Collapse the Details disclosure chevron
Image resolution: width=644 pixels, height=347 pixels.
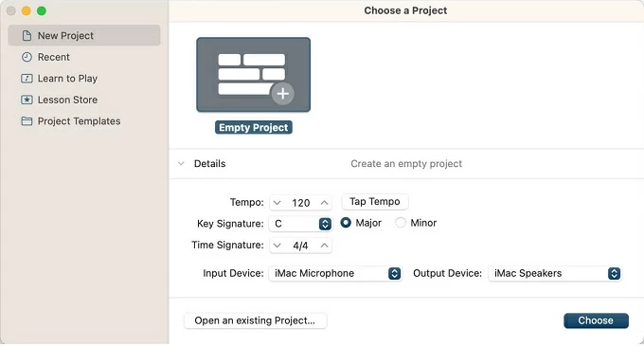(x=181, y=164)
